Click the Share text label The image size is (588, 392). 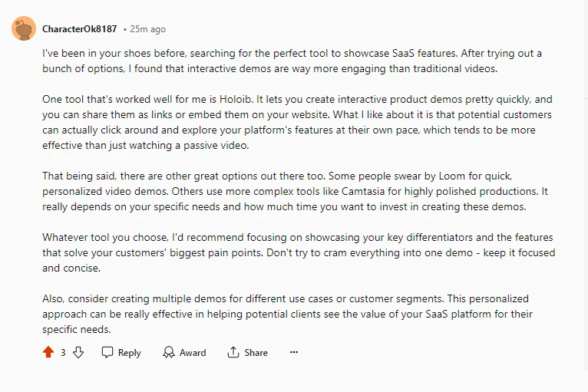point(256,353)
